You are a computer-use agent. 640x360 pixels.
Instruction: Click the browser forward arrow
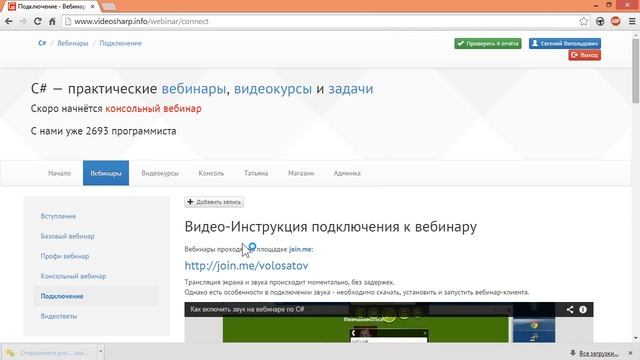(x=23, y=21)
